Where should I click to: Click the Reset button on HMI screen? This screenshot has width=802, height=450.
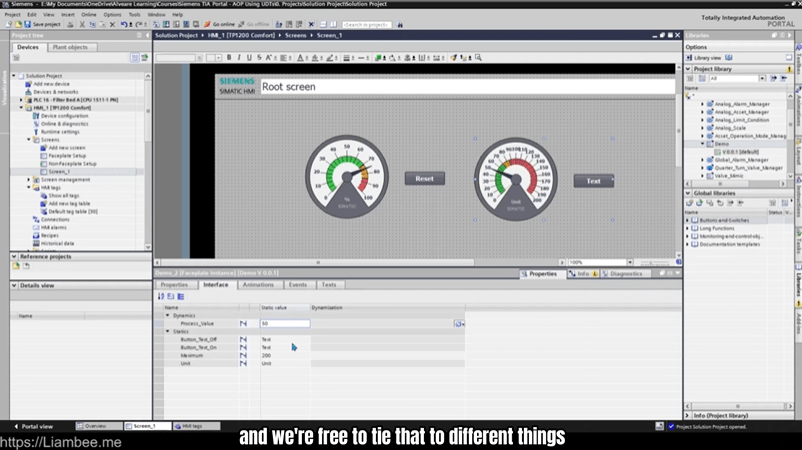click(x=425, y=178)
